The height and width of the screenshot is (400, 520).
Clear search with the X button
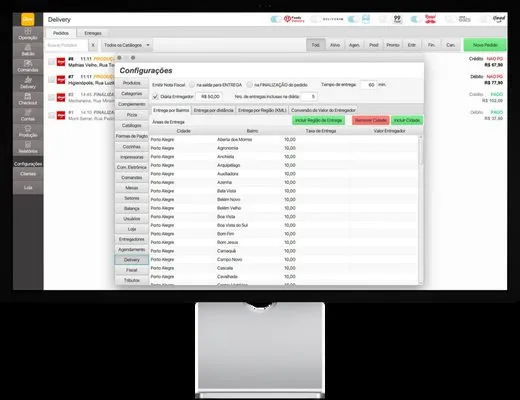point(93,45)
